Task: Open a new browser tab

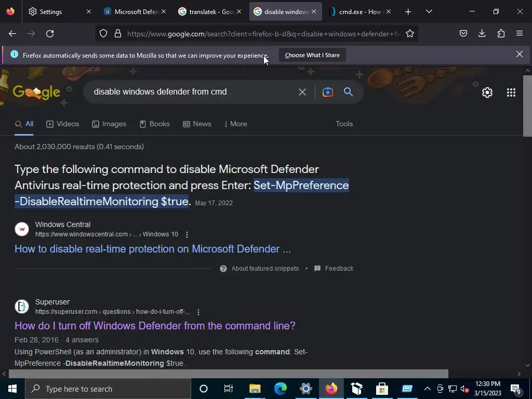Action: point(408,12)
